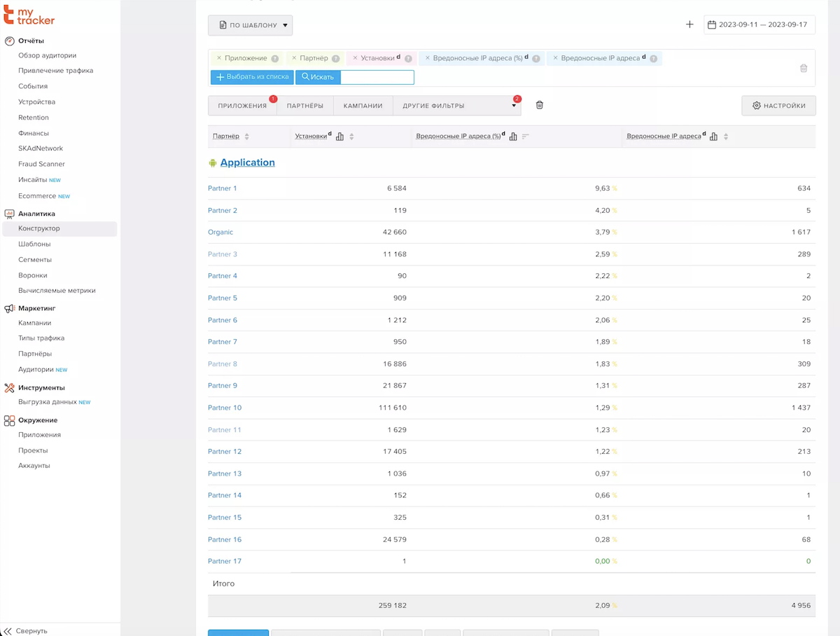The width and height of the screenshot is (840, 636).
Task: Click the trash icon in the selector panel
Action: pyautogui.click(x=804, y=68)
